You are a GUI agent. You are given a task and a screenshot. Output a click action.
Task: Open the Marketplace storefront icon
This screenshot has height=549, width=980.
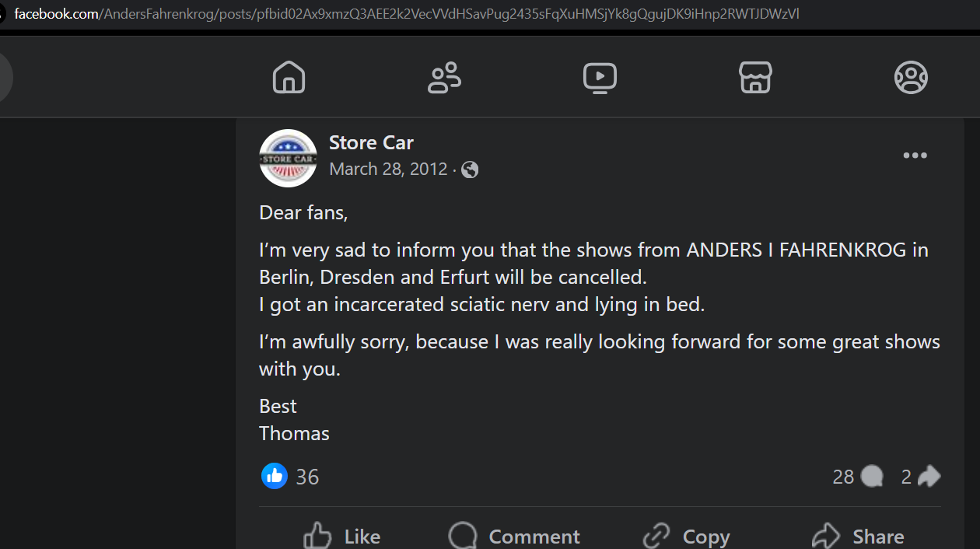click(x=755, y=77)
